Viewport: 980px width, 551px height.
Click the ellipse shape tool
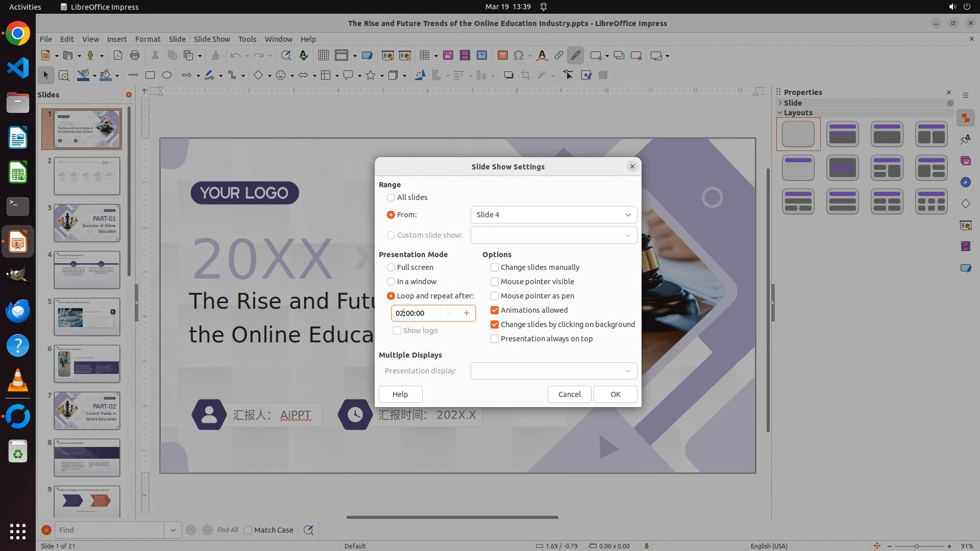tap(167, 76)
